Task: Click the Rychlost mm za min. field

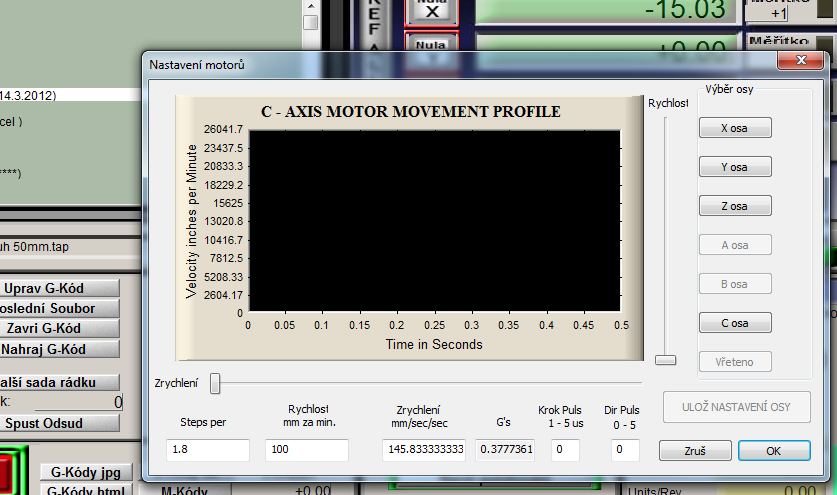Action: click(x=306, y=450)
